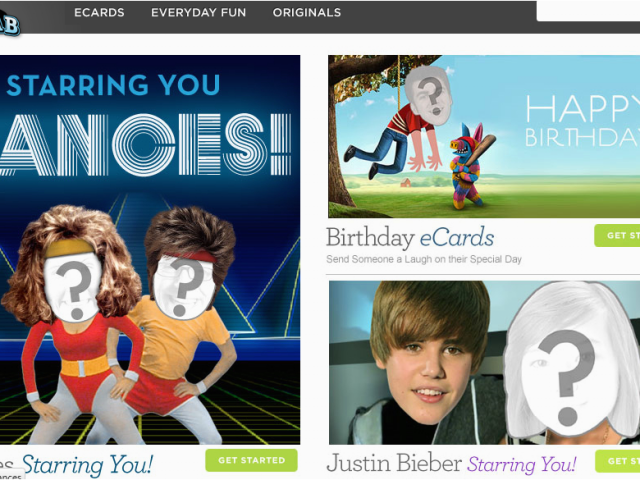Select the question-mark face on the hanging birthday character
The height and width of the screenshot is (480, 640).
pos(429,96)
